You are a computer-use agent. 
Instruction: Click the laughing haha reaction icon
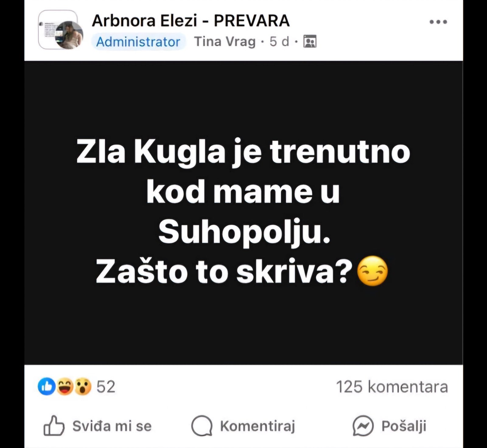coord(65,387)
